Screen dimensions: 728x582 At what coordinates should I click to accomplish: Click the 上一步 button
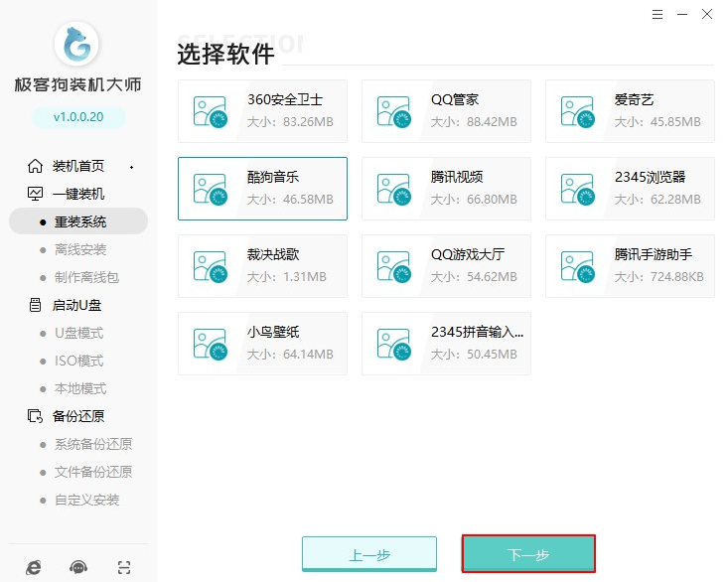pos(369,554)
